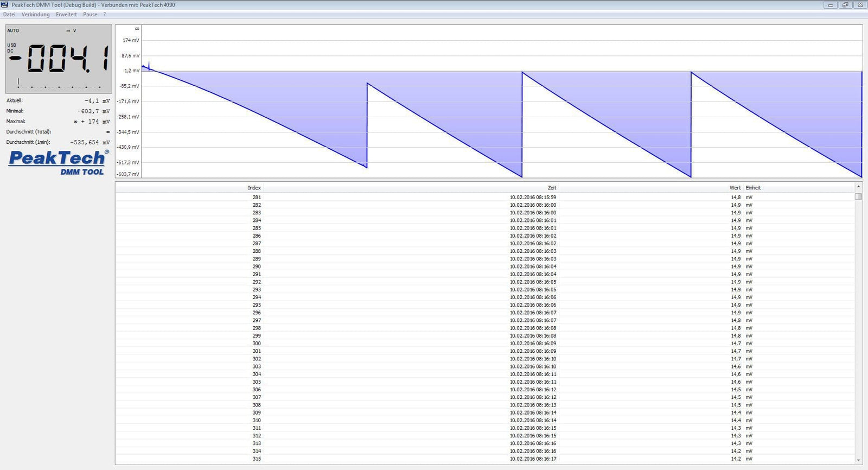Viewport: 868px width, 470px height.
Task: Click the scroll down arrow of the data table
Action: [858, 460]
